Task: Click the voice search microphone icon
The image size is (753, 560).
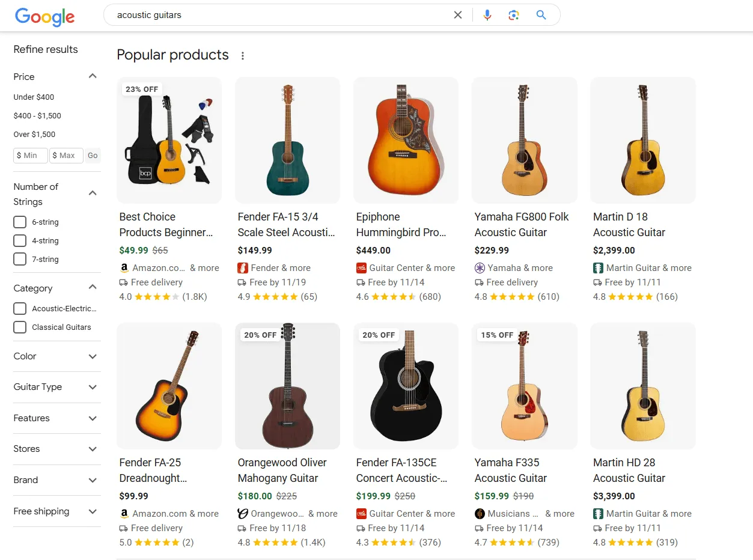Action: (x=487, y=14)
